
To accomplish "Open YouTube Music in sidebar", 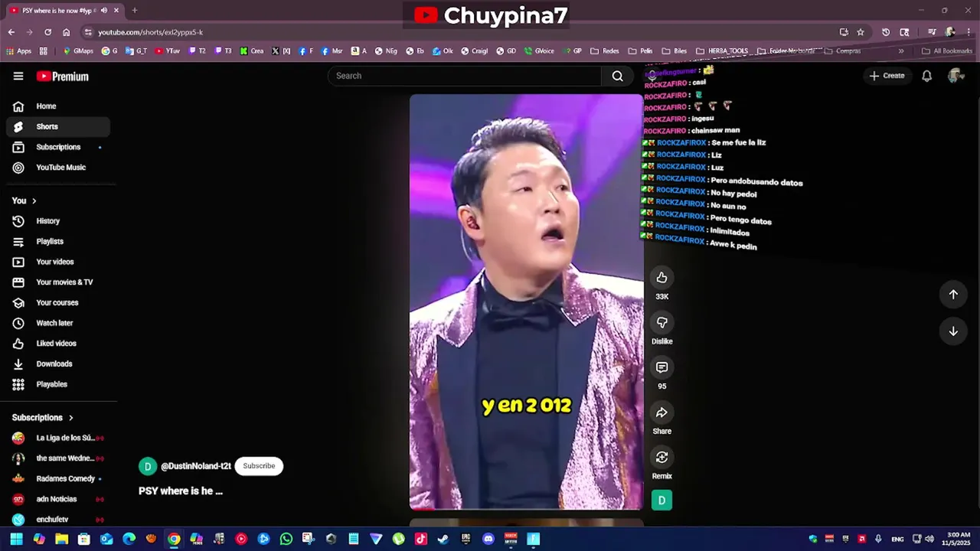I will 58,168.
